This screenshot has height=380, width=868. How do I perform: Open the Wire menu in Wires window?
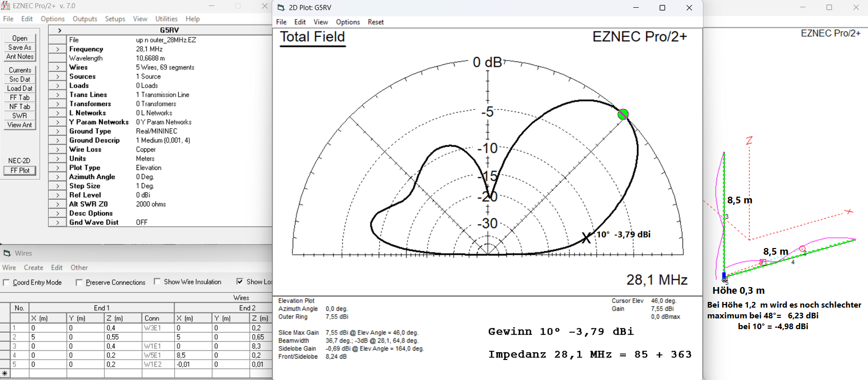(x=9, y=268)
